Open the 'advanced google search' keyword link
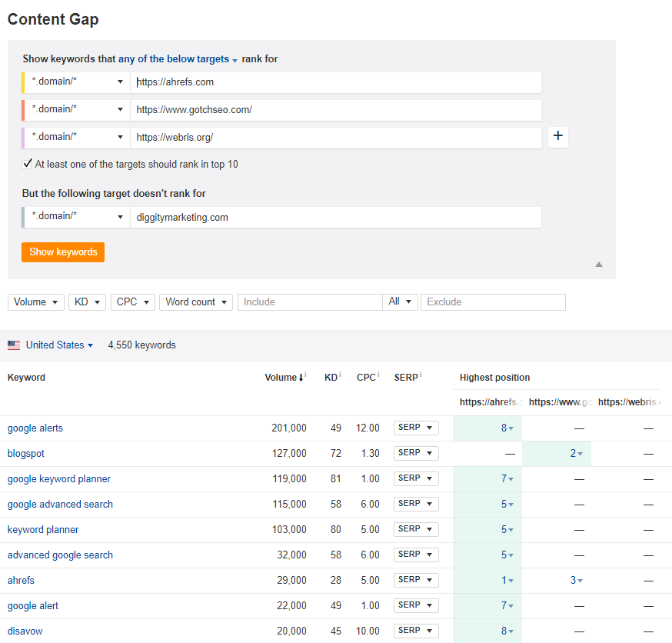This screenshot has width=672, height=643. coord(60,555)
